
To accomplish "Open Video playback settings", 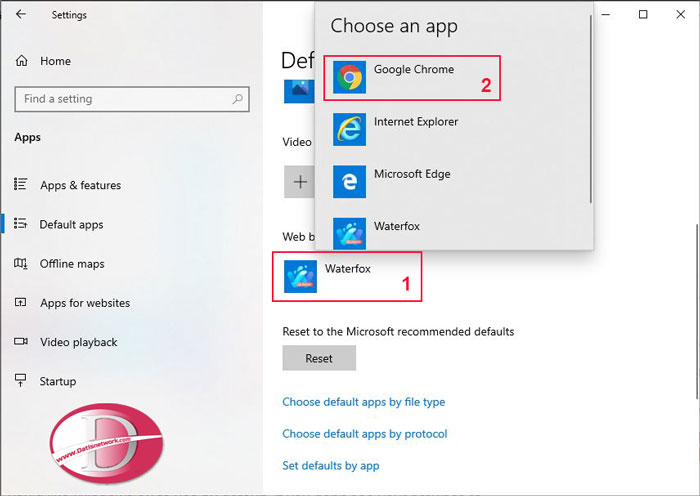I will (79, 342).
